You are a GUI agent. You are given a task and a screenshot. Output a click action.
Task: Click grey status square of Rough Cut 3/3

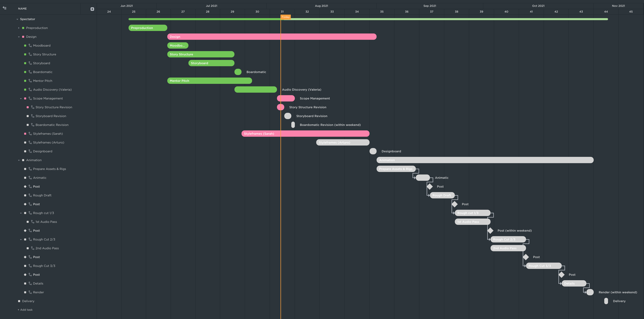tap(25, 266)
